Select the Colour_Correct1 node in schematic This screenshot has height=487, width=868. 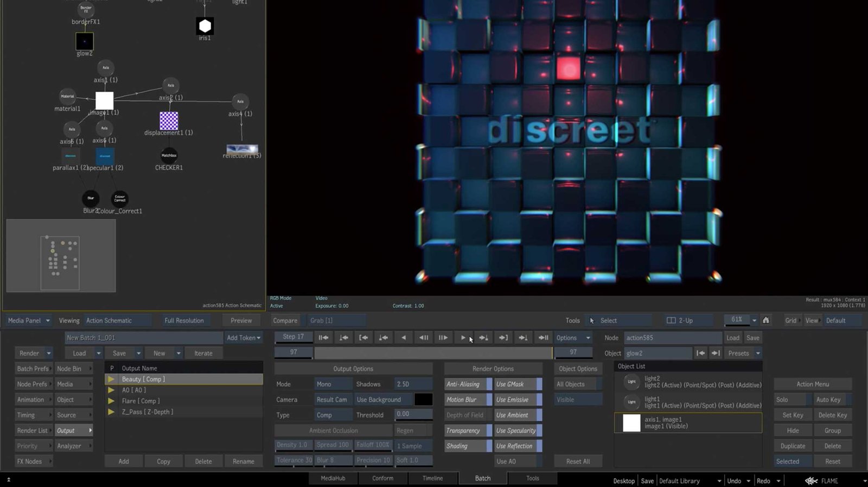pos(120,199)
